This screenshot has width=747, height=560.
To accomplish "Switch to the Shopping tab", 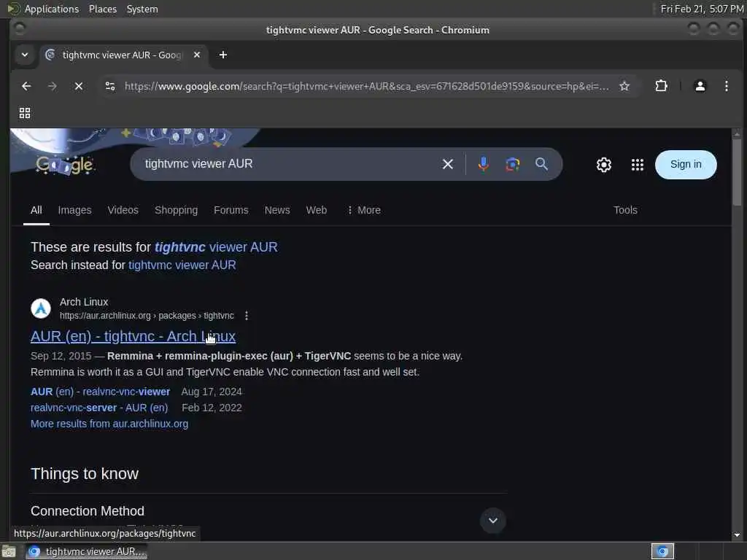I will point(176,210).
